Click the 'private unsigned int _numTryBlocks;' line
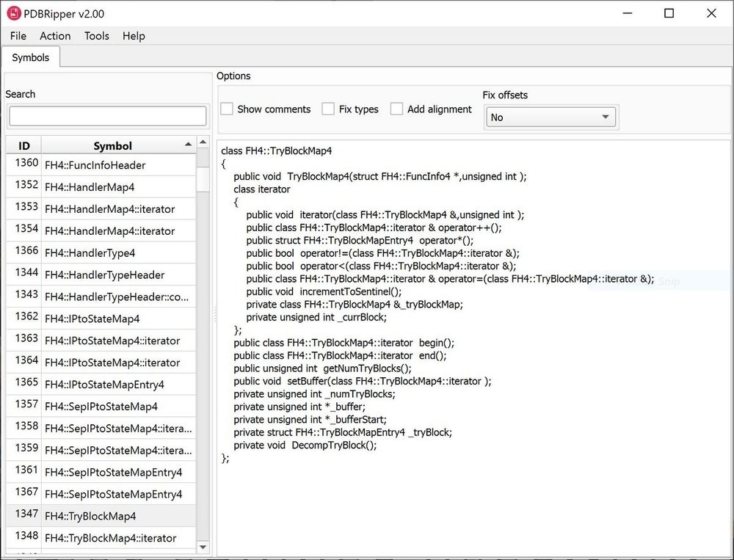The height and width of the screenshot is (560, 734). point(315,394)
